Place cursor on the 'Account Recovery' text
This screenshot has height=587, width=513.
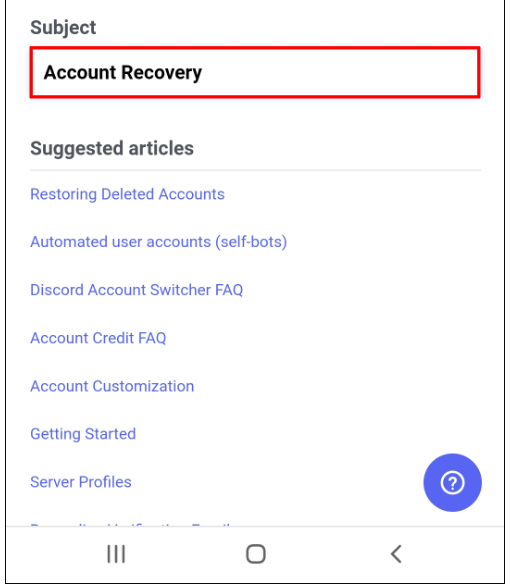click(123, 73)
